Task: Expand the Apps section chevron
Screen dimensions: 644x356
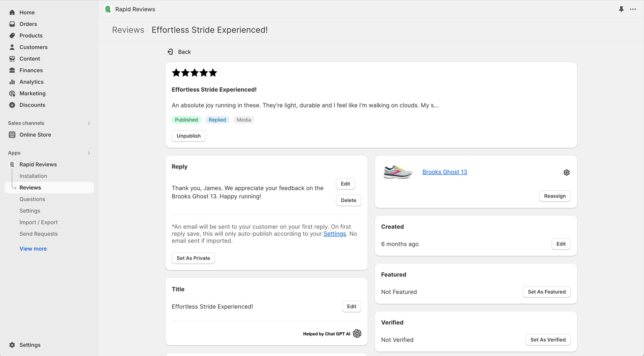Action: tap(89, 153)
